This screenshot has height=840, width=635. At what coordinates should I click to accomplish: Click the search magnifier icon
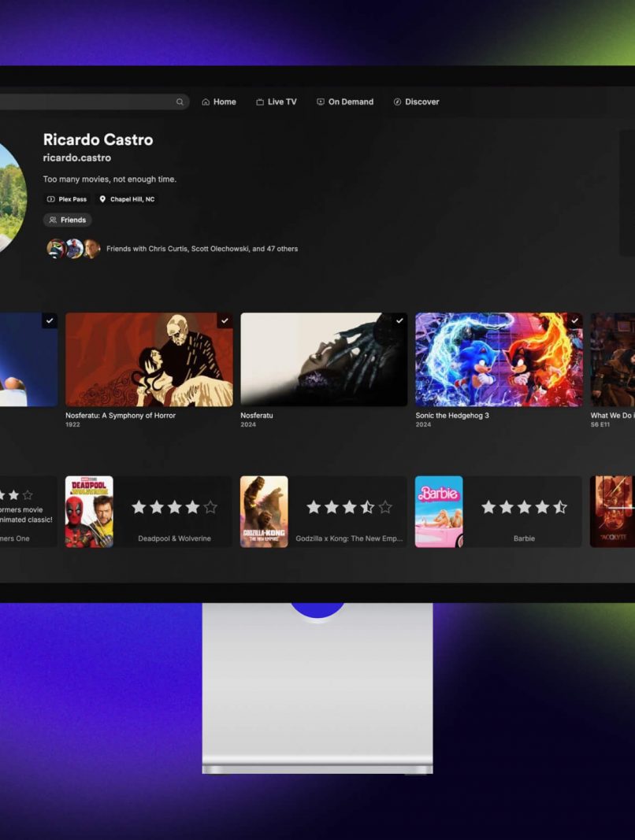coord(180,102)
